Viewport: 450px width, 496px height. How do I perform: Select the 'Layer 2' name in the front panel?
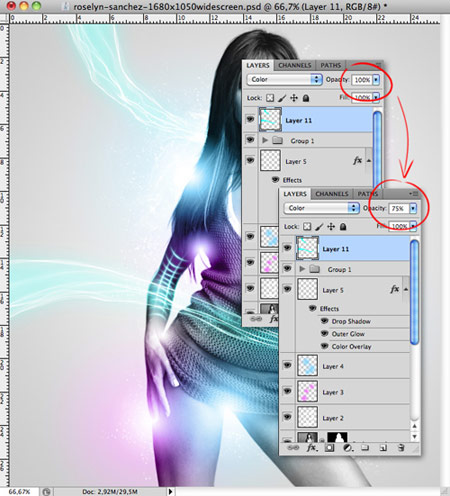click(x=333, y=418)
